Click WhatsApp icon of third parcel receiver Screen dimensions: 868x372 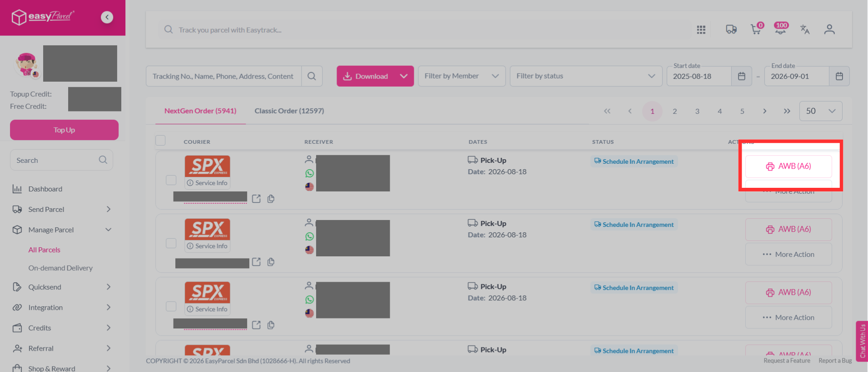click(x=309, y=299)
